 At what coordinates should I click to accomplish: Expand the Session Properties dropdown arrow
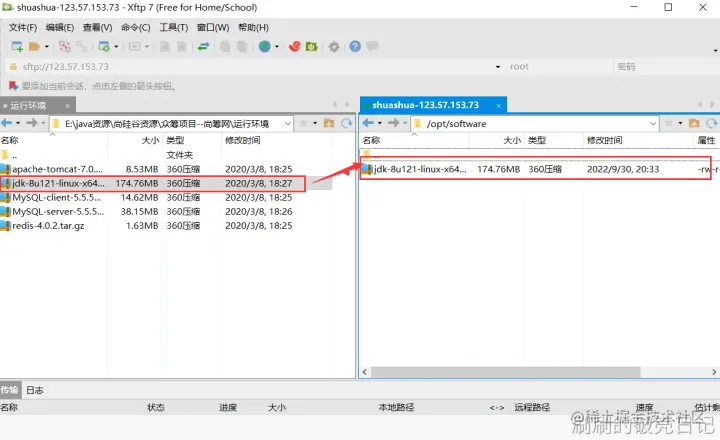116,46
